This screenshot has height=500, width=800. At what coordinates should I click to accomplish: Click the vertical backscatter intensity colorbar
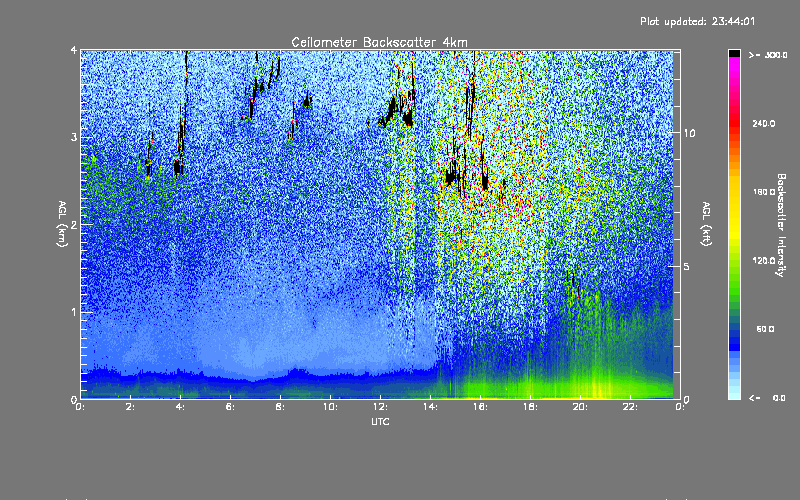[x=734, y=225]
